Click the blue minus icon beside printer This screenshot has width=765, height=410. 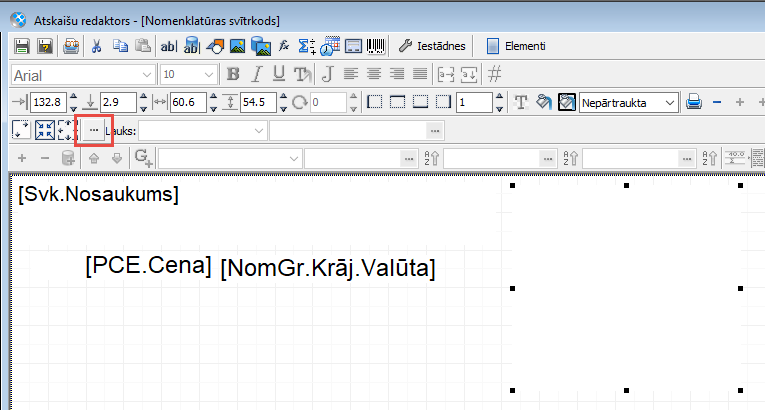[x=717, y=102]
